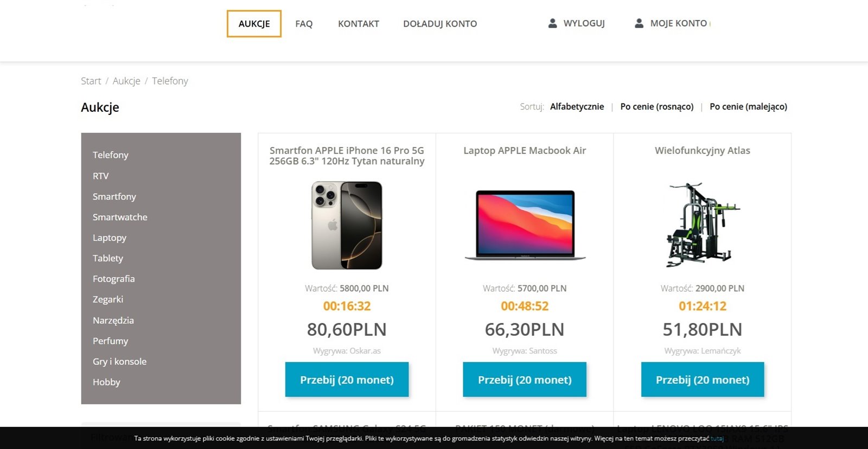This screenshot has height=449, width=868.
Task: Choose Gry i konsole in sidebar
Action: click(119, 362)
